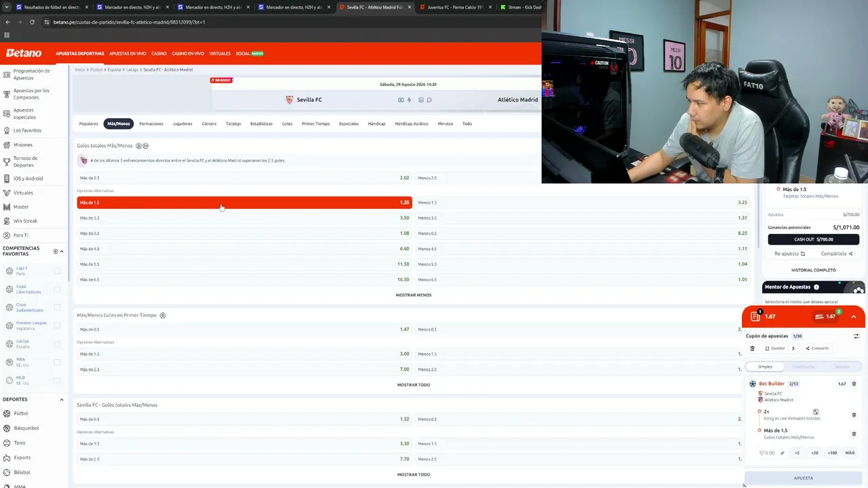Select the Menos 1.5 odds 3.25

click(x=583, y=203)
